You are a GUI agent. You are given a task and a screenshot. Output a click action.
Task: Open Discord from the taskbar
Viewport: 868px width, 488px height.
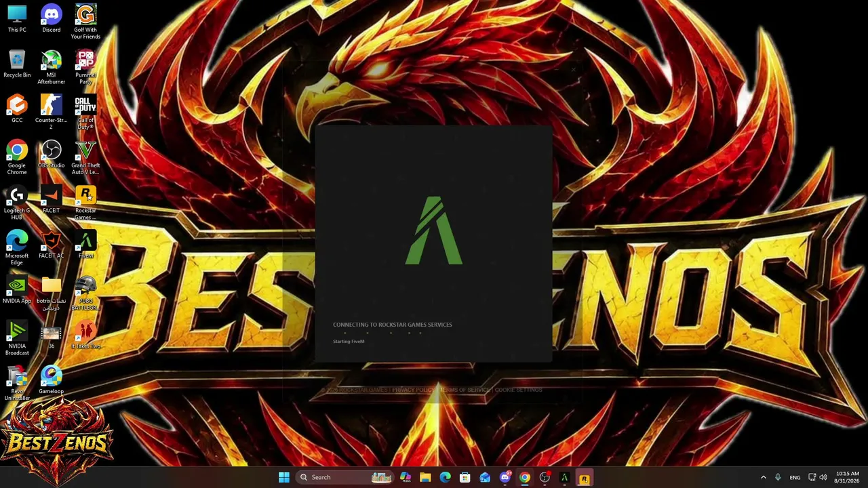click(x=505, y=477)
